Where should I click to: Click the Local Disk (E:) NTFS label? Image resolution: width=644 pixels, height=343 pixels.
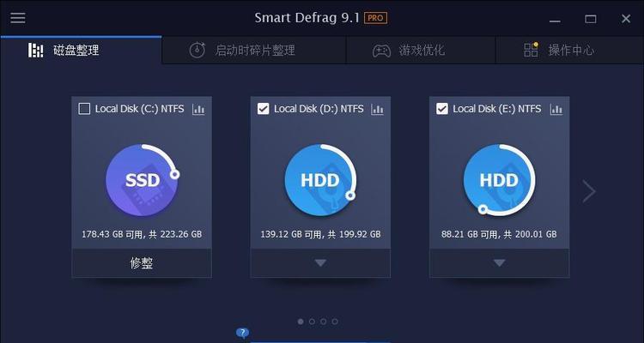(497, 109)
